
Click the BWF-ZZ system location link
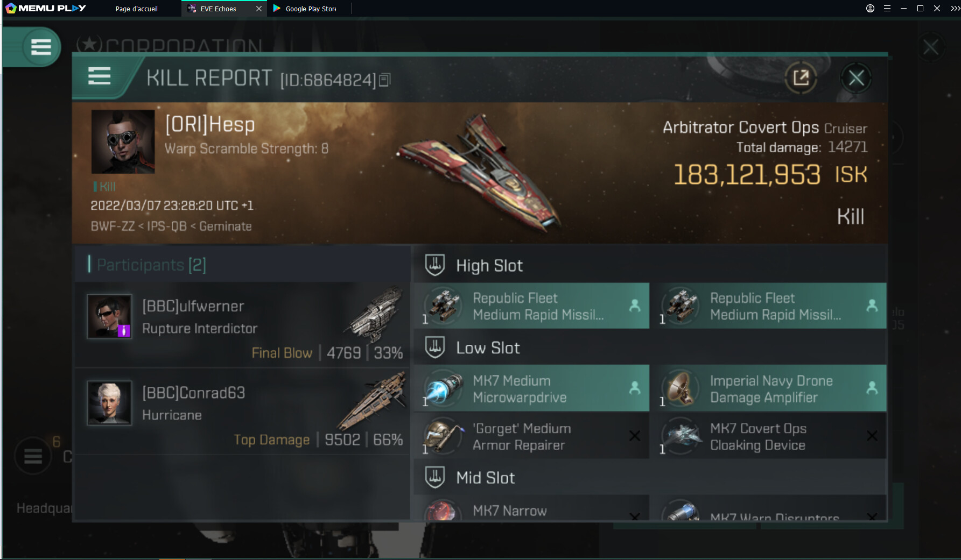coord(113,226)
